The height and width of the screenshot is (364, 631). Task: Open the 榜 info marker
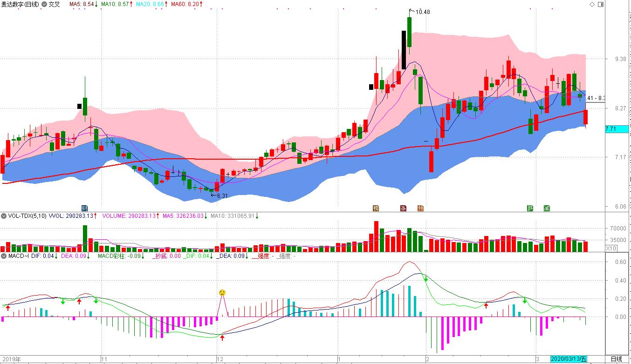coord(376,208)
